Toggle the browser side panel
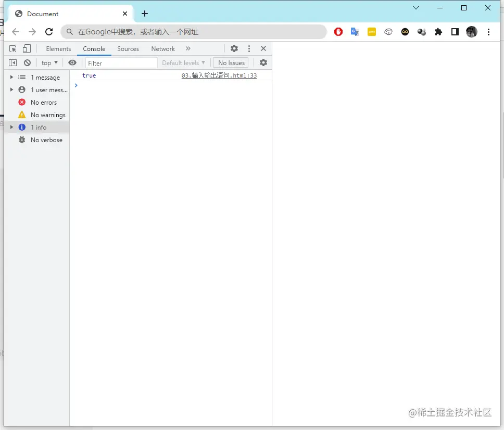The image size is (504, 430). 455,32
